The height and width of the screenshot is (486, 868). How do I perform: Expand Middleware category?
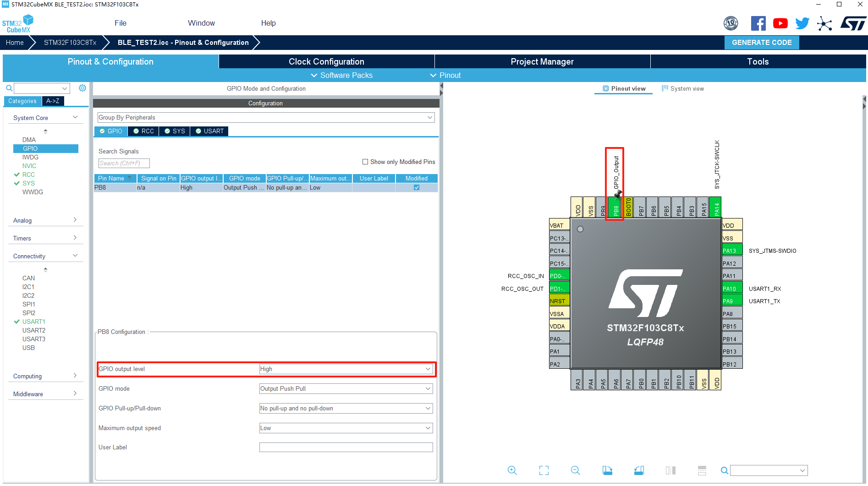click(45, 394)
